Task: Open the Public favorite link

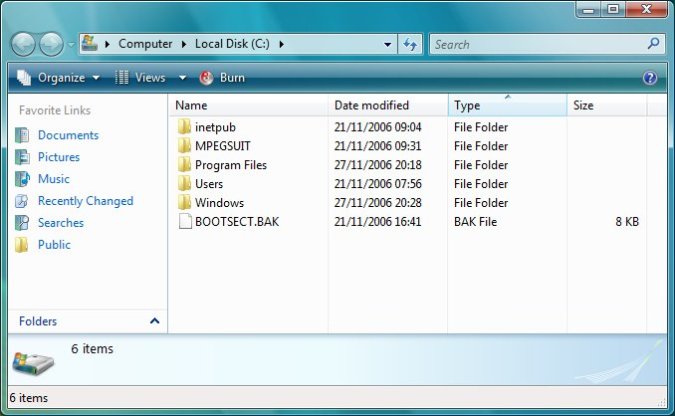Action: [54, 245]
